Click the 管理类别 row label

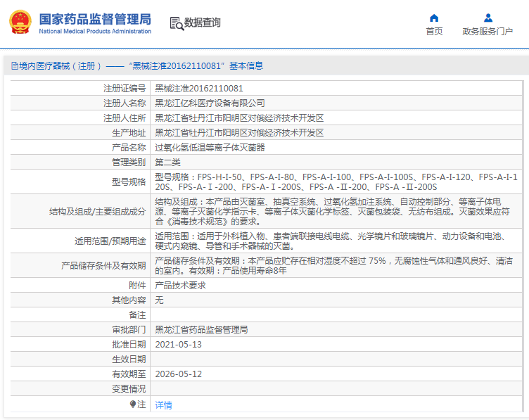pos(129,163)
